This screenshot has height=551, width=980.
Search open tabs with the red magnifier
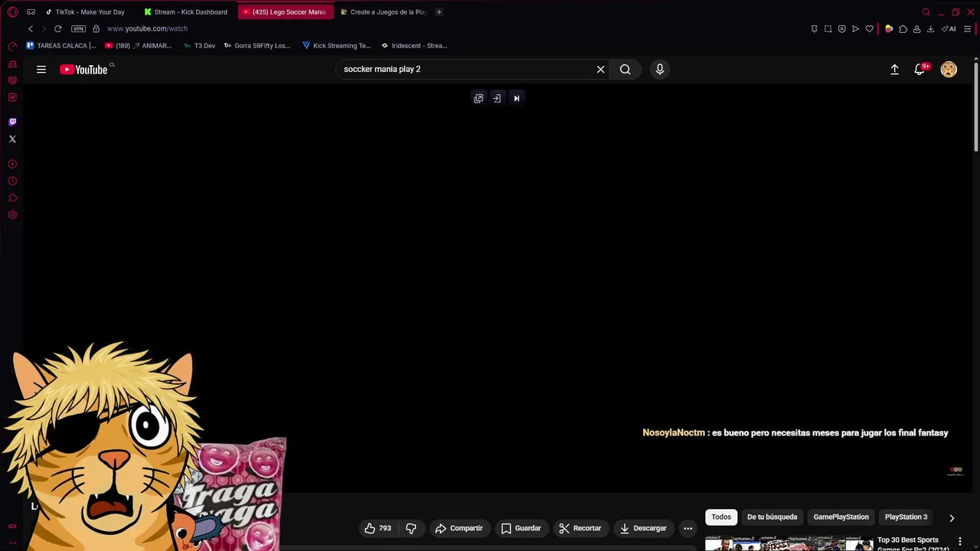pyautogui.click(x=926, y=12)
